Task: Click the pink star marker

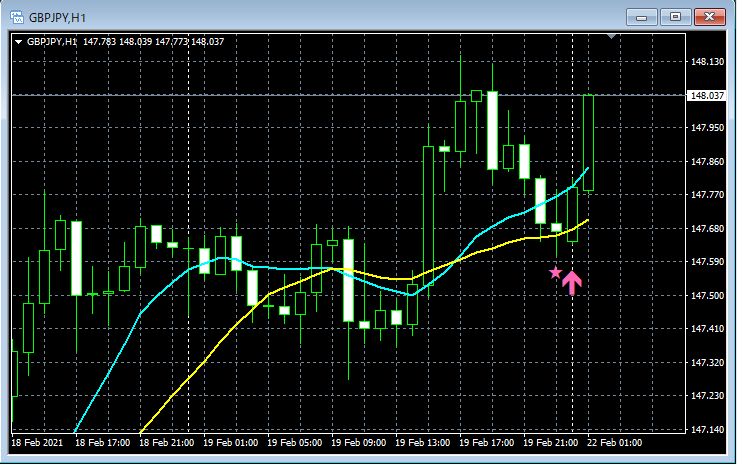Action: (x=555, y=272)
